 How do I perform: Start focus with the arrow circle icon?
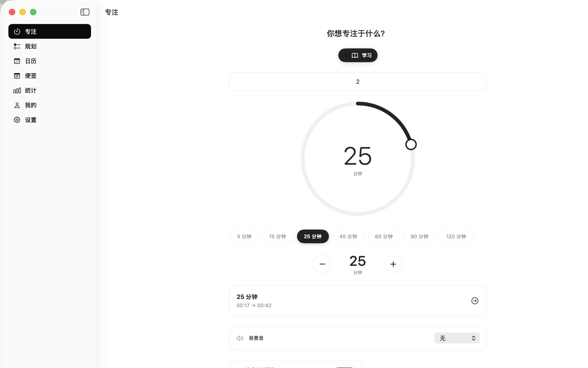pyautogui.click(x=475, y=301)
